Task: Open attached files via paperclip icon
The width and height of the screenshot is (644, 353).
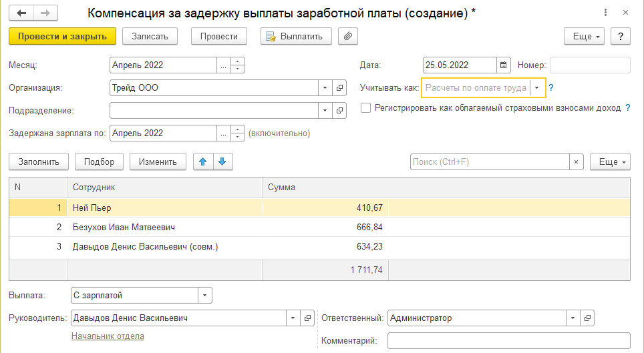Action: click(347, 36)
